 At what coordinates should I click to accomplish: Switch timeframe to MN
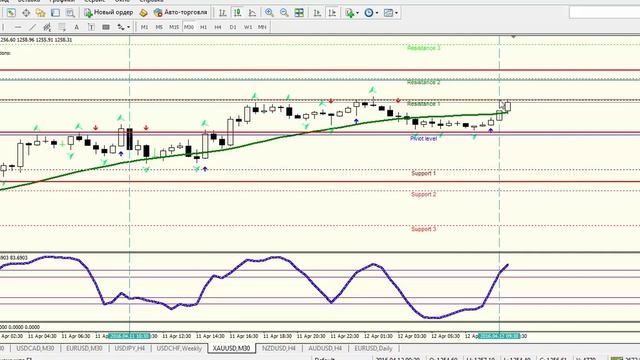point(262,27)
